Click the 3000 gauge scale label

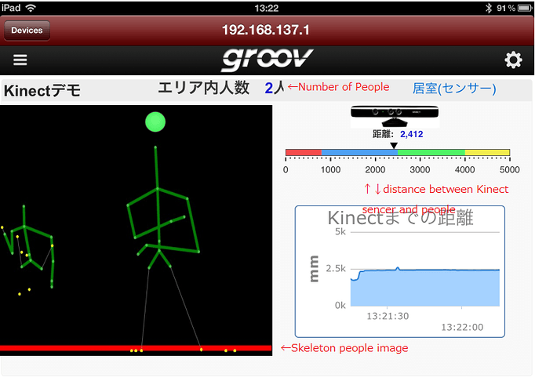(x=420, y=170)
